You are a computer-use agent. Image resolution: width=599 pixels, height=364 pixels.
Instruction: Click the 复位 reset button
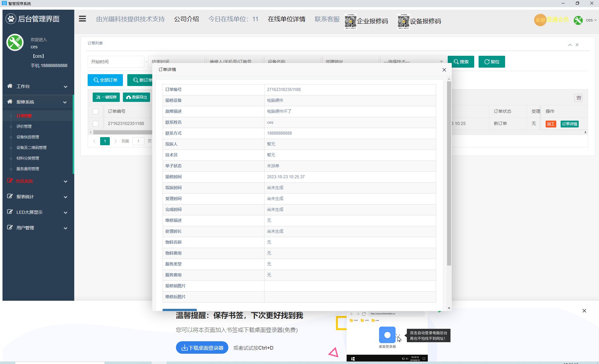(491, 61)
